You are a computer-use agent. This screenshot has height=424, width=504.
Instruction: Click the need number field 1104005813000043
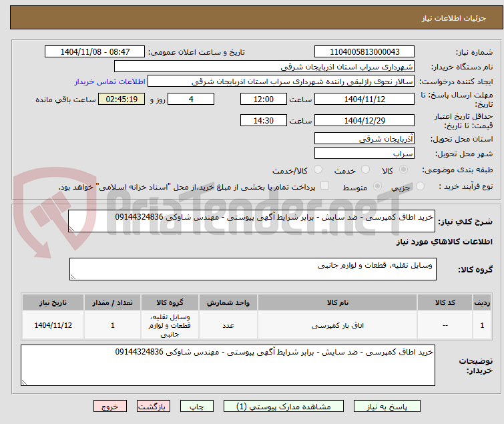pos(364,52)
